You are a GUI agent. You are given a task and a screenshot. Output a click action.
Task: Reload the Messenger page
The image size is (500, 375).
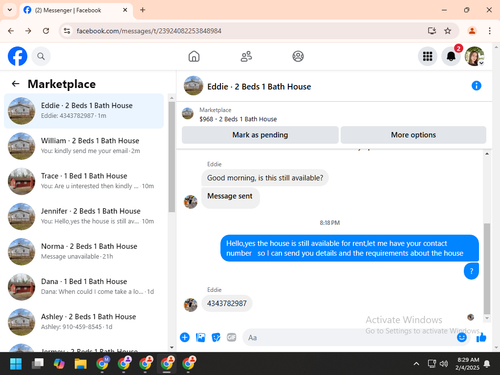click(46, 31)
